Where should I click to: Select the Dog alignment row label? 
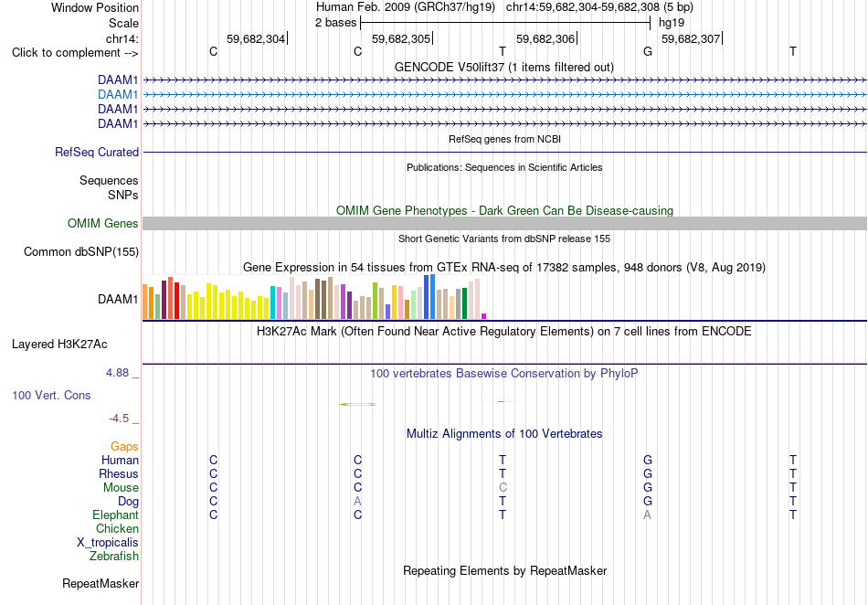[x=129, y=502]
